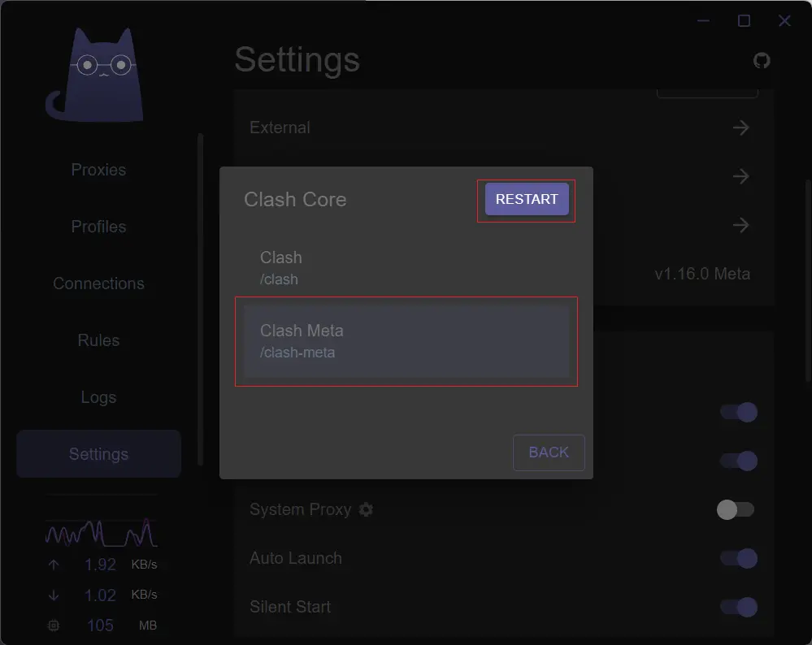Click the Silent Start label

[x=290, y=607]
